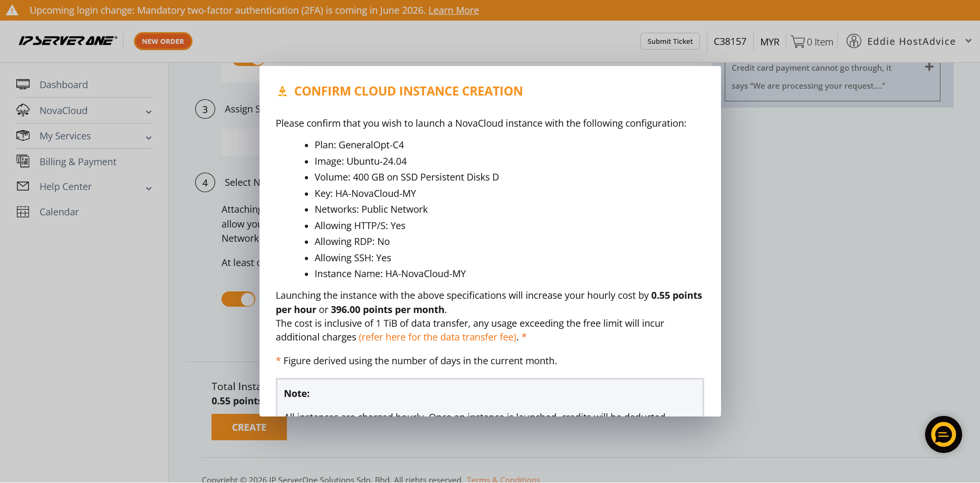This screenshot has width=980, height=483.
Task: Click the NovaCloud cloud icon
Action: coord(23,110)
